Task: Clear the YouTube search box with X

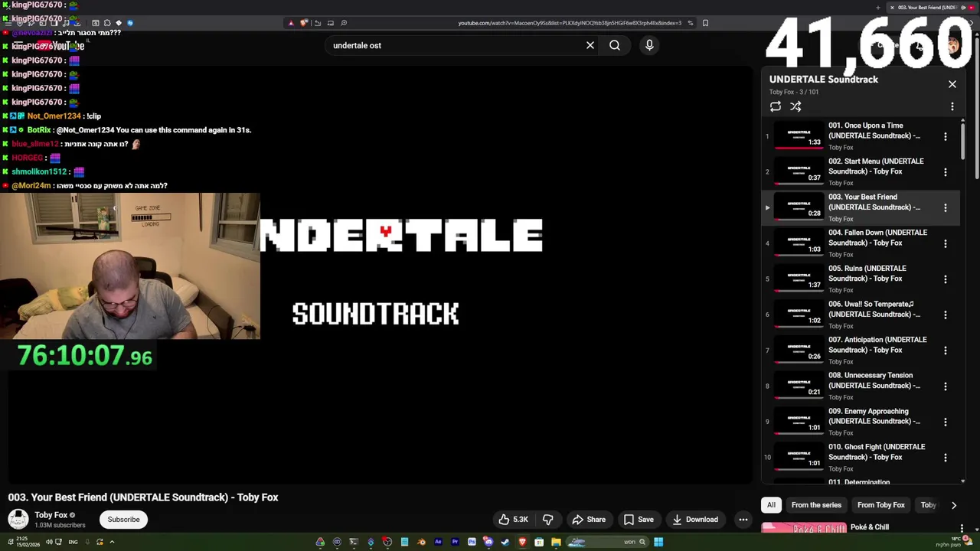Action: (590, 45)
